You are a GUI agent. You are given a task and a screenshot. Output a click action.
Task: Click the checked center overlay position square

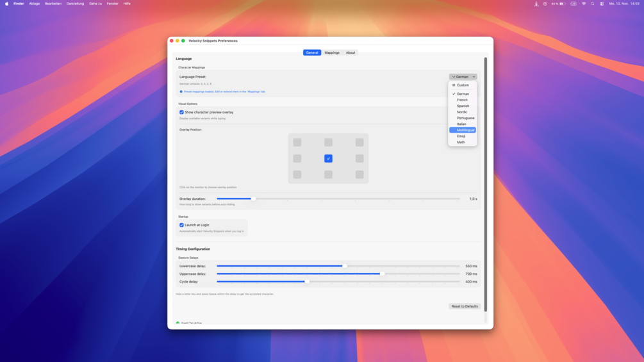[328, 158]
